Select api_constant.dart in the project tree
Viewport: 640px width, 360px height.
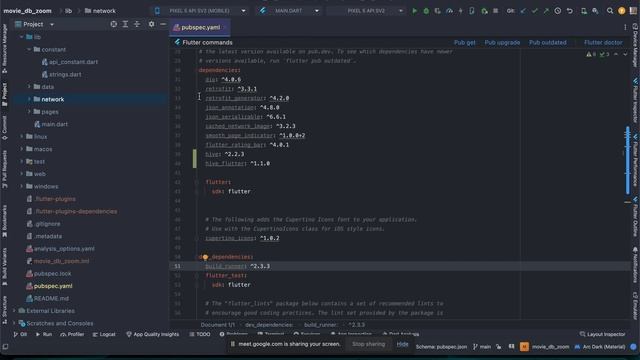click(69, 62)
